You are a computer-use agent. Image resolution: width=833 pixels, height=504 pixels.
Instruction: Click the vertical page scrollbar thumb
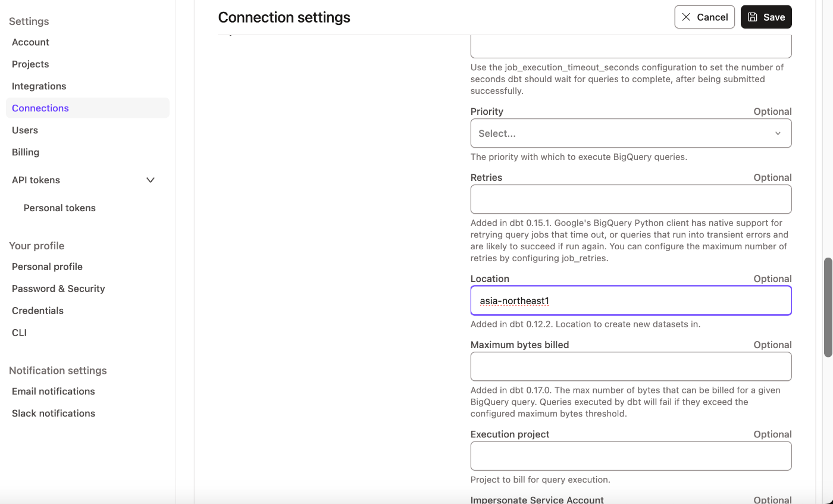tap(828, 307)
